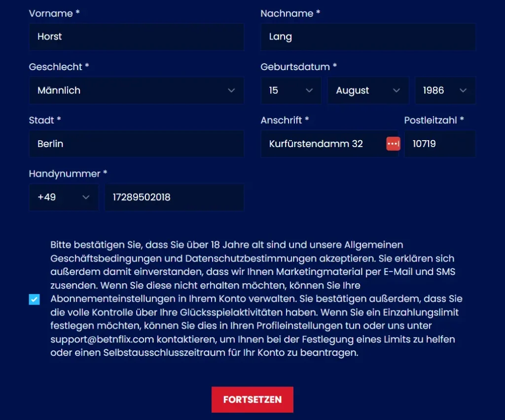Open the birth month dropdown showing August

point(368,90)
